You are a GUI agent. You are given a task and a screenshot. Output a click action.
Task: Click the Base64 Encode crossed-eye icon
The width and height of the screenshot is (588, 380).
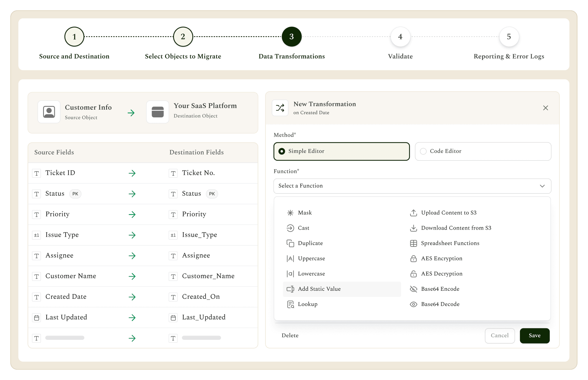pos(413,289)
